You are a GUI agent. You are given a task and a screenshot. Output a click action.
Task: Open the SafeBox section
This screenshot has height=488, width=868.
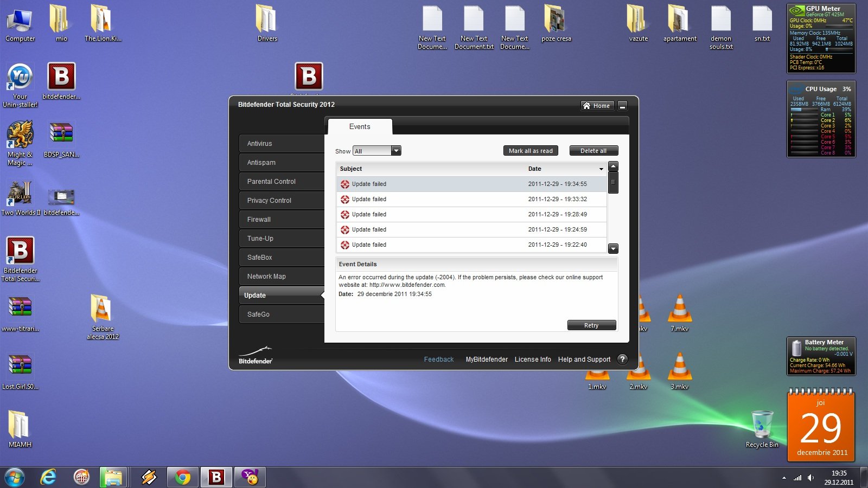(x=282, y=258)
